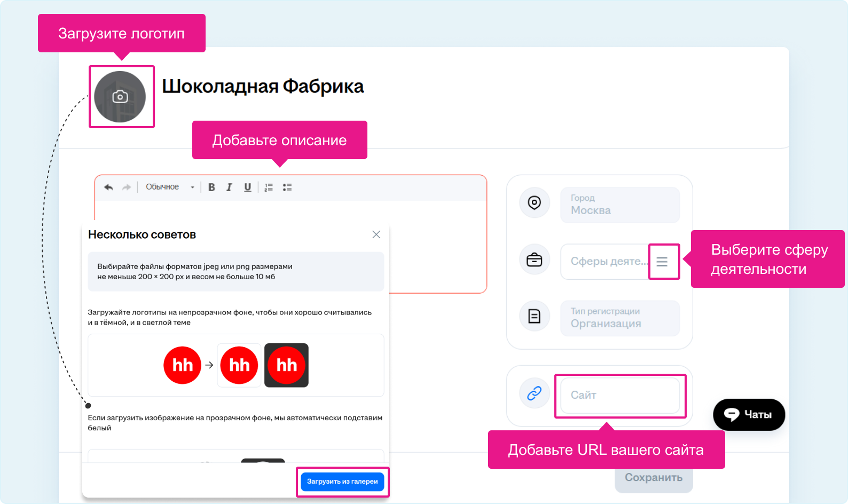Redo the edit in description editor
Image resolution: width=848 pixels, height=504 pixels.
(127, 187)
